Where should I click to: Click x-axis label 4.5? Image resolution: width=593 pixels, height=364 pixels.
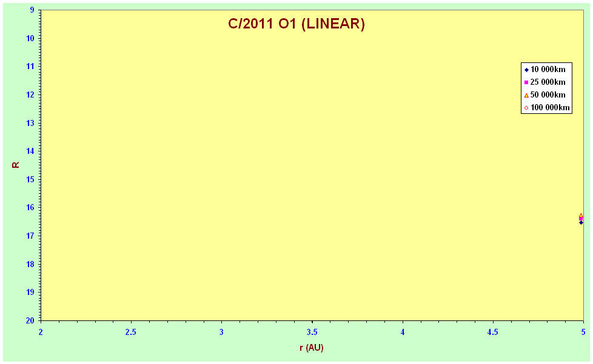[x=493, y=333]
